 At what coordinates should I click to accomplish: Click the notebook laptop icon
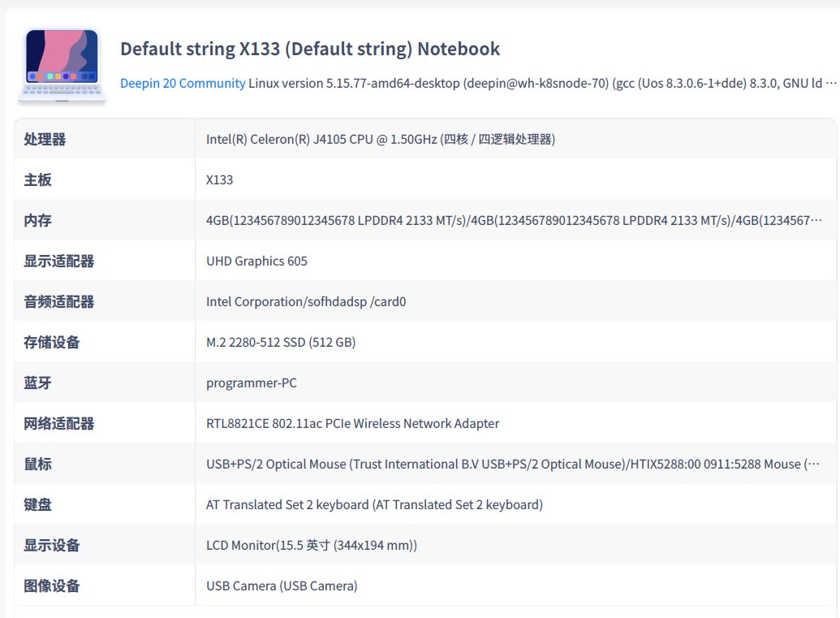(x=62, y=66)
